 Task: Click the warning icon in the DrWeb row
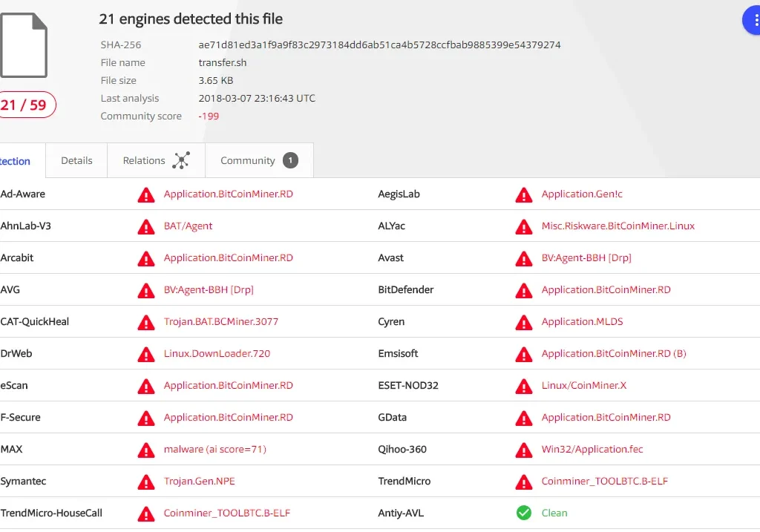[x=146, y=355]
